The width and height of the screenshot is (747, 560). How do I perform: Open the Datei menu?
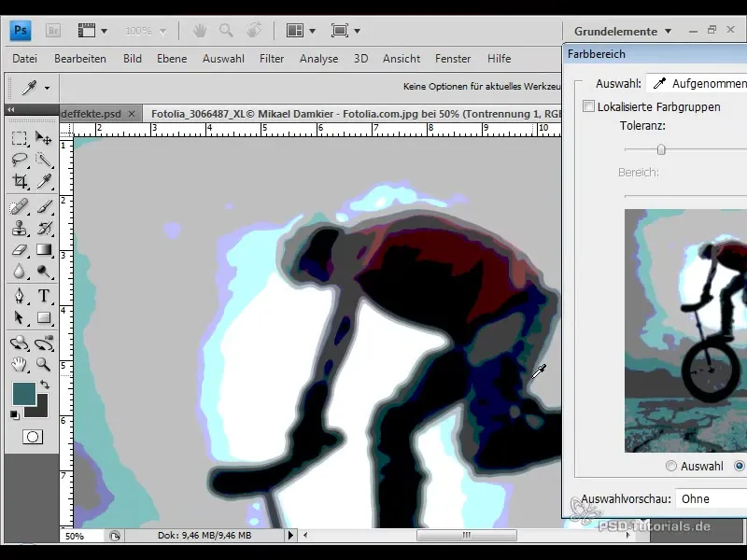25,59
